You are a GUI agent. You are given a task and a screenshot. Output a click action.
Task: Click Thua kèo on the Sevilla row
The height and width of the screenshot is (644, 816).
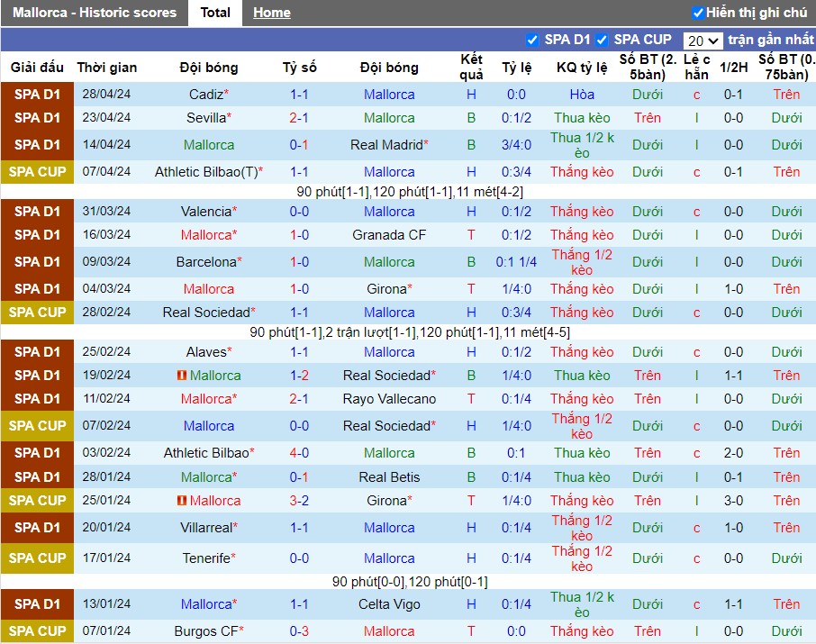coord(582,118)
